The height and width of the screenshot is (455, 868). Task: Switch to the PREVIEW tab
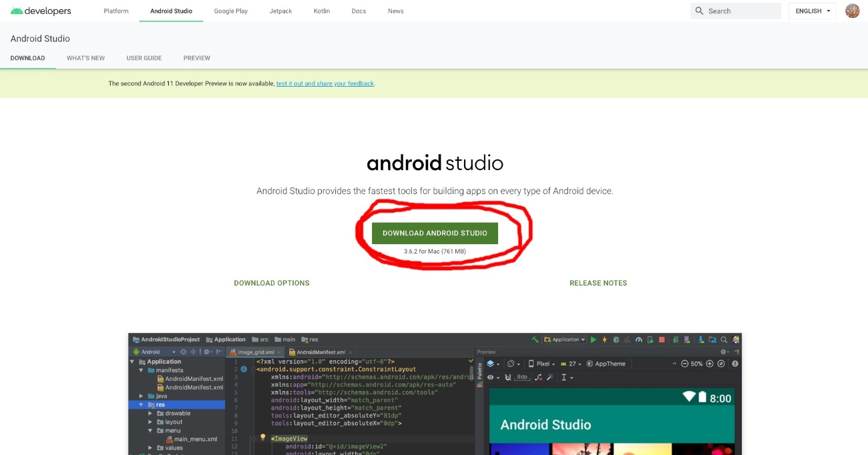tap(197, 58)
